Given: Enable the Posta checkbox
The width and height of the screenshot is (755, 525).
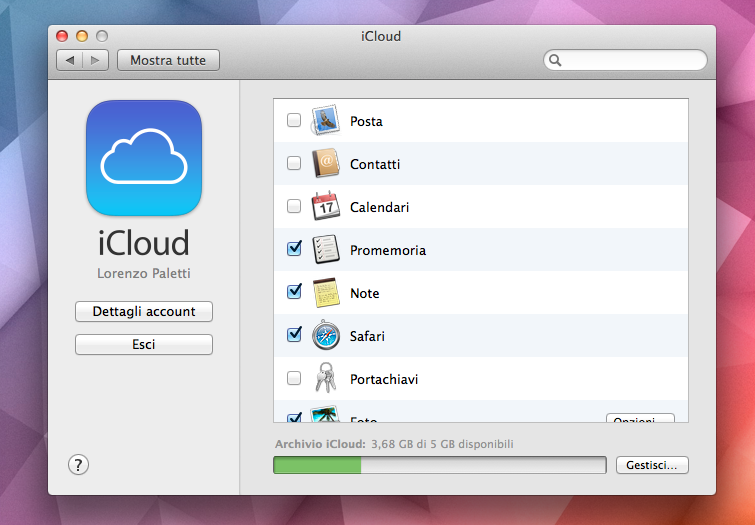Looking at the screenshot, I should point(294,120).
